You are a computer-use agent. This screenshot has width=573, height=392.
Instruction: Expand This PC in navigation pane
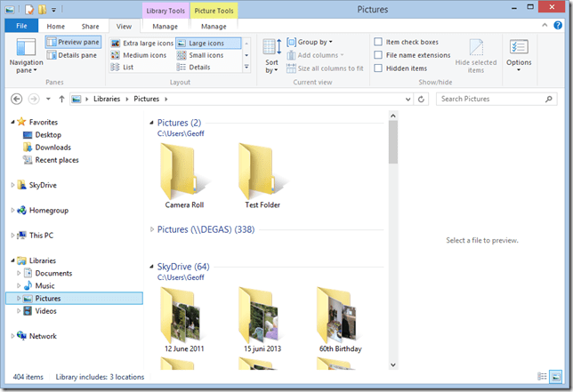pos(12,236)
